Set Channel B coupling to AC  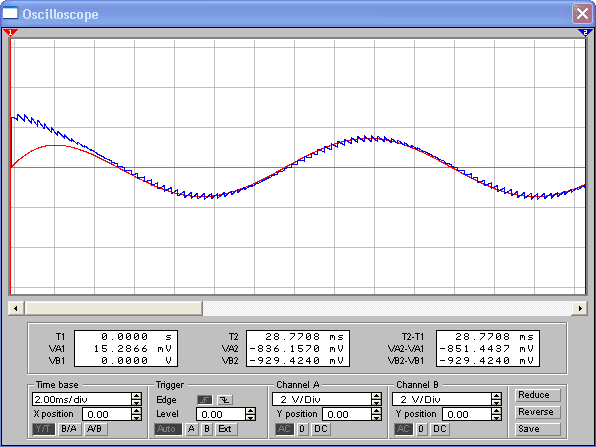point(403,429)
